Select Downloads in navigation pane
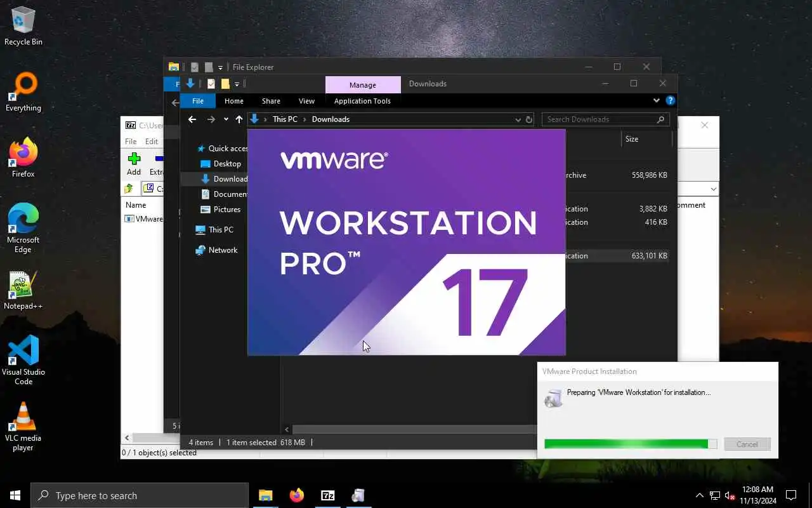Image resolution: width=812 pixels, height=508 pixels. point(223,179)
